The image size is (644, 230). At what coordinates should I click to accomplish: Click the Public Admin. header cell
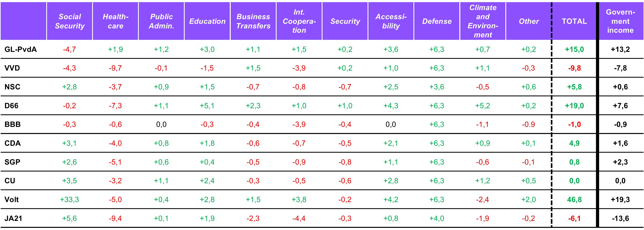(x=161, y=21)
